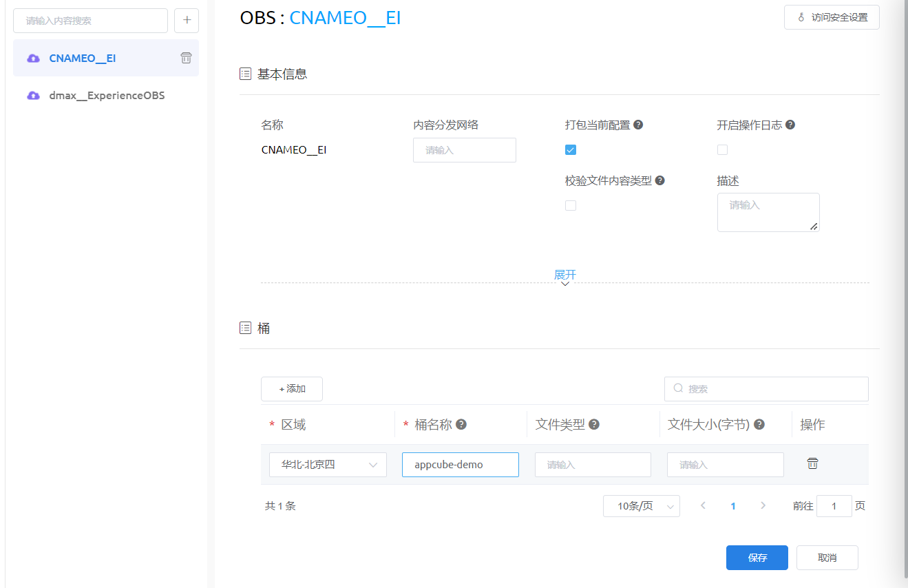This screenshot has height=588, width=908.
Task: Click the + 添加 bucket button
Action: coord(292,389)
